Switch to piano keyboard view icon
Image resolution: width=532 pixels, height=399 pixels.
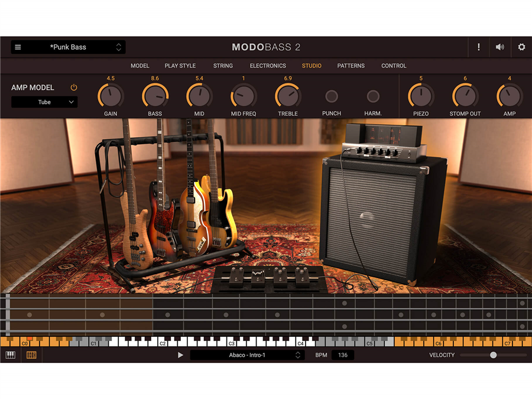click(x=11, y=355)
